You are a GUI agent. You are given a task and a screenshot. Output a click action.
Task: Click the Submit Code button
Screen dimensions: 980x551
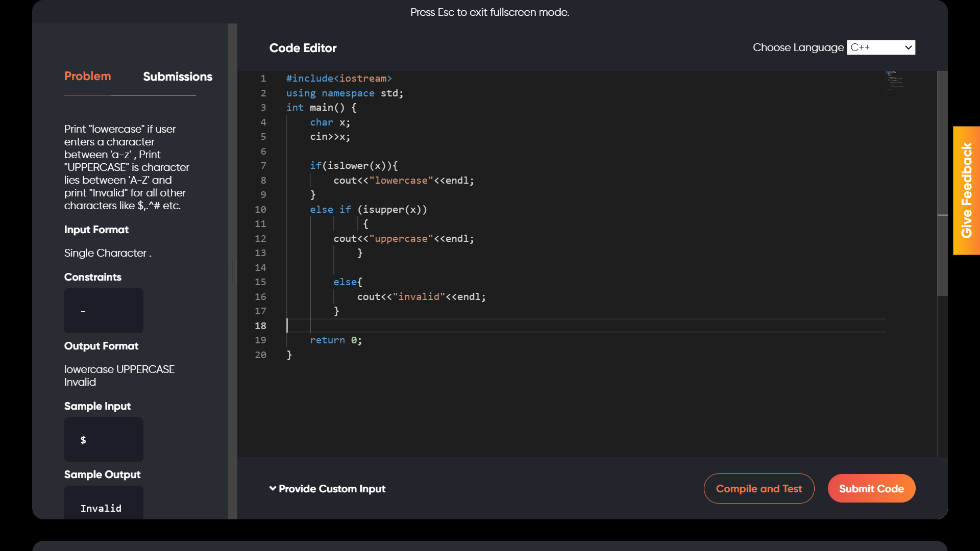(x=871, y=489)
